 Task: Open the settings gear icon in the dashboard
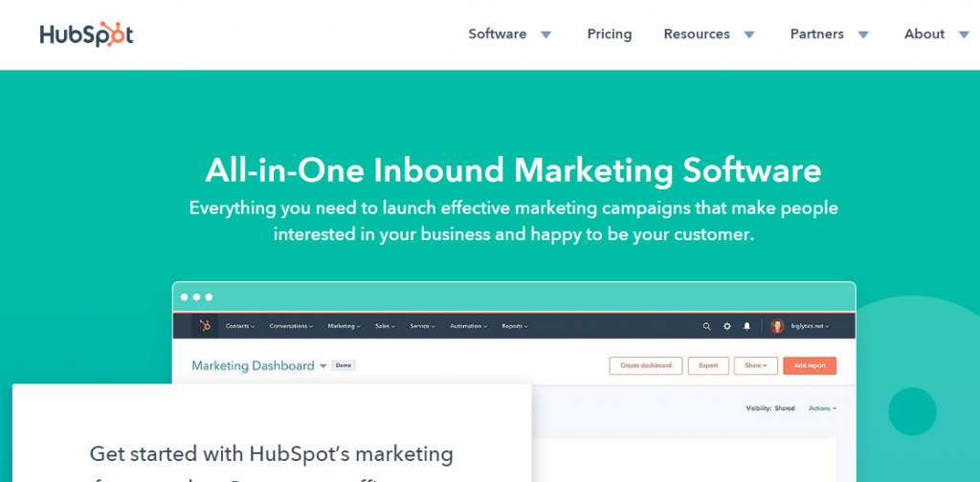click(726, 326)
